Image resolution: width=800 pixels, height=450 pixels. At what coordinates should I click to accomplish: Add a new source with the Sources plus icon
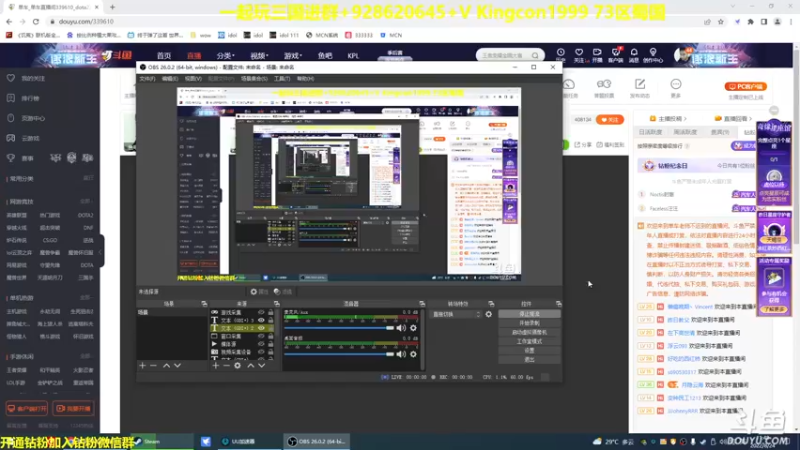tap(215, 366)
